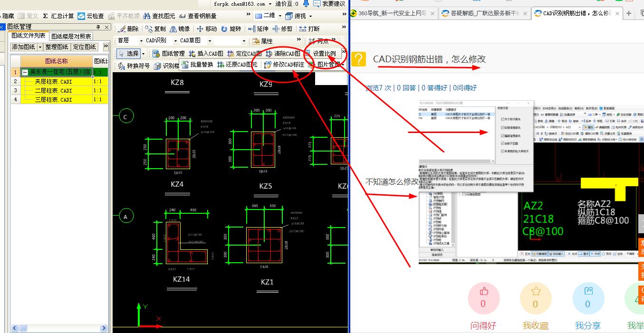Screen dimensions: 644x333
Task: Open the account email dropdown
Action: (x=270, y=4)
